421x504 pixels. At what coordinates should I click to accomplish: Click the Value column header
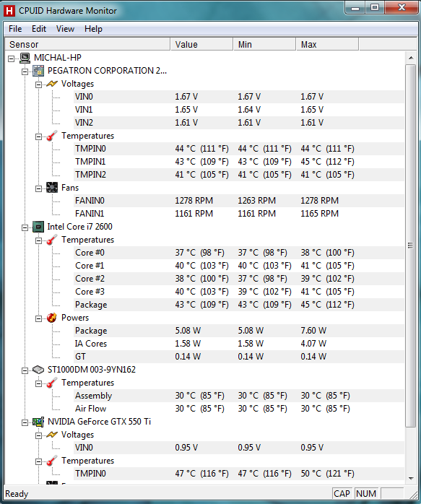pyautogui.click(x=201, y=44)
